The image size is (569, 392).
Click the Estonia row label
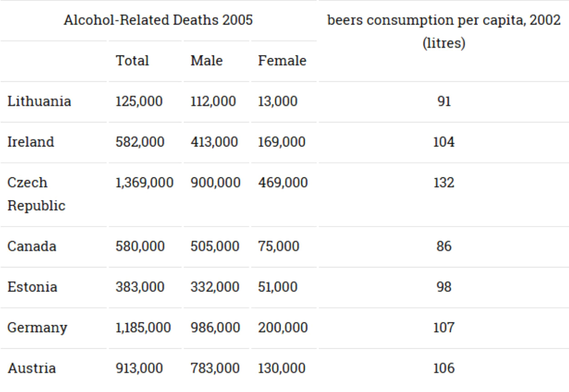32,287
